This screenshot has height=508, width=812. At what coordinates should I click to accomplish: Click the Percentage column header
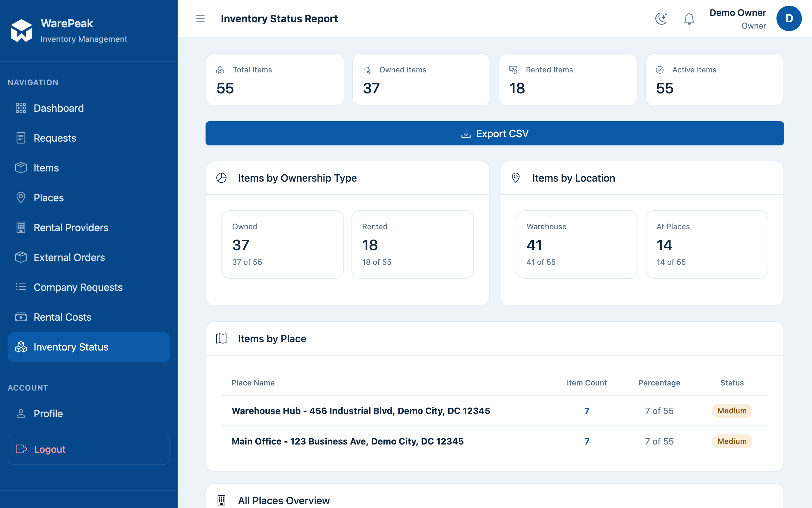pyautogui.click(x=659, y=383)
